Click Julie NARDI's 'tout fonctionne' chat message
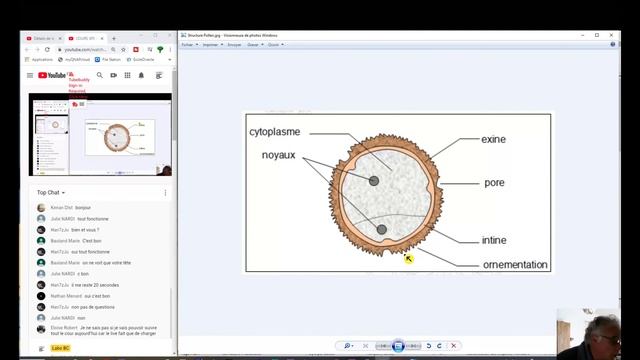640x360 pixels. coord(80,219)
